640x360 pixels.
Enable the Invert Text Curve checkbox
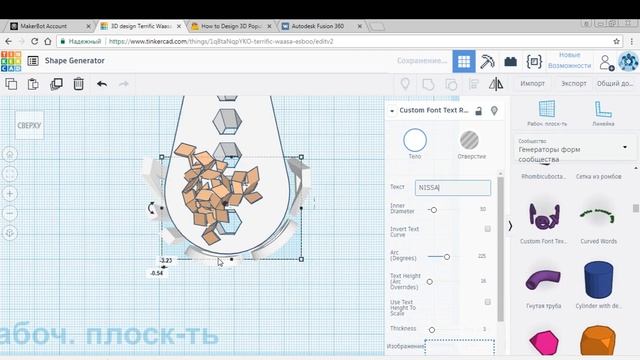point(487,229)
